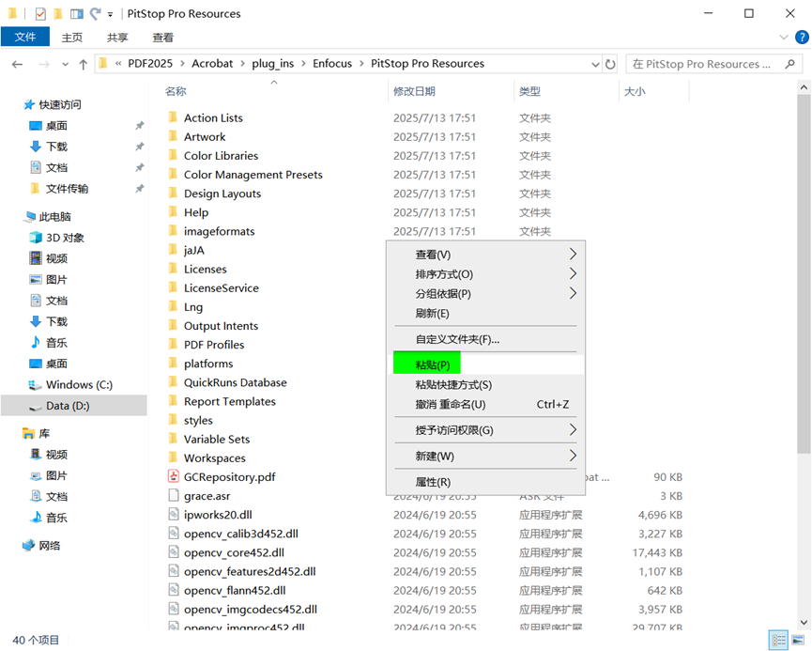Click the up-one-level arrow

[83, 64]
